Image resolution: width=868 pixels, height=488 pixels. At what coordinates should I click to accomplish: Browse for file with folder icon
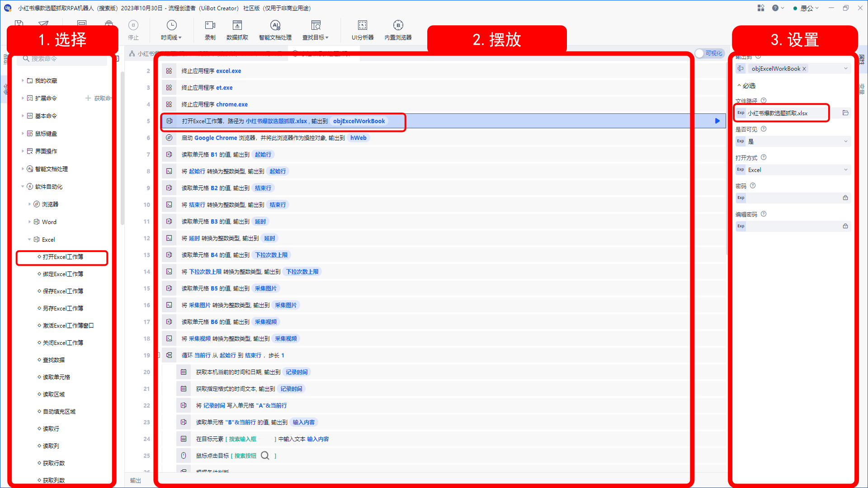[x=845, y=113]
